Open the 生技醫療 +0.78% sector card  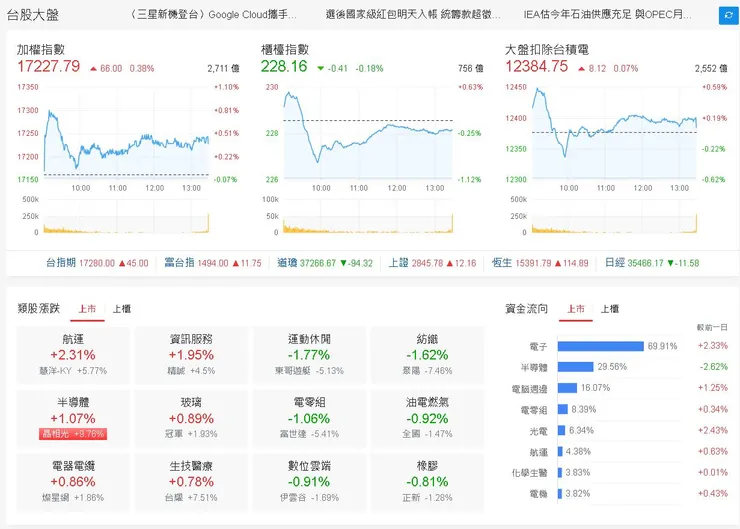(191, 482)
